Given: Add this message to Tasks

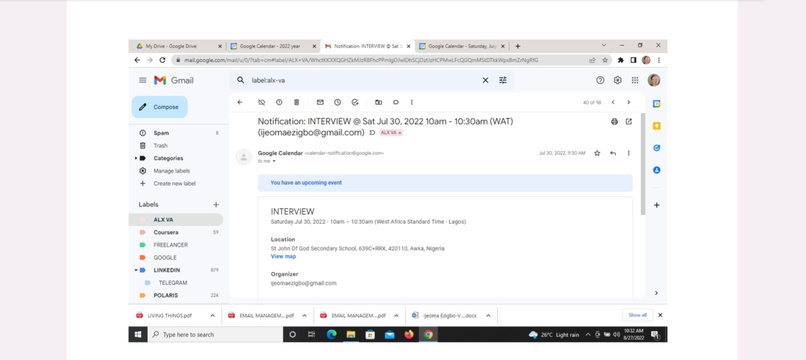Looking at the screenshot, I should click(355, 102).
